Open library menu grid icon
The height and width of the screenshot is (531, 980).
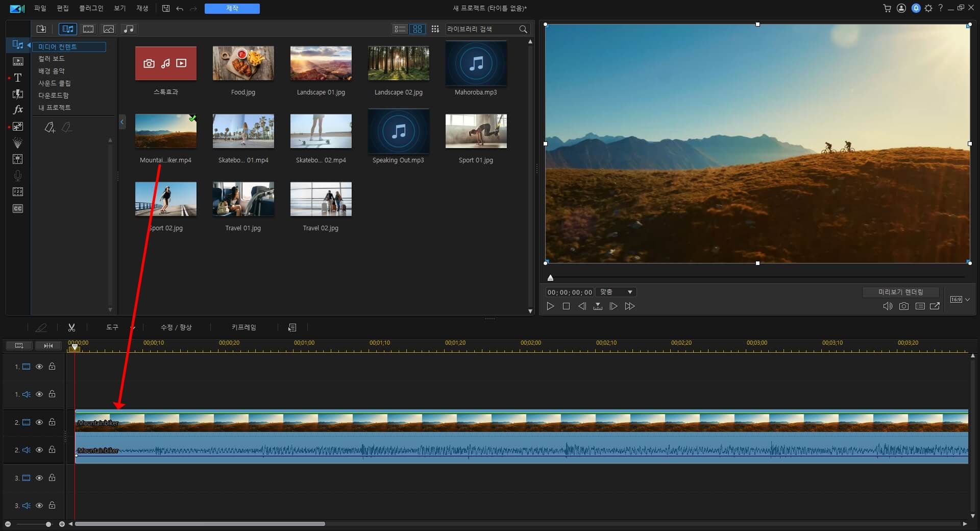pyautogui.click(x=435, y=29)
